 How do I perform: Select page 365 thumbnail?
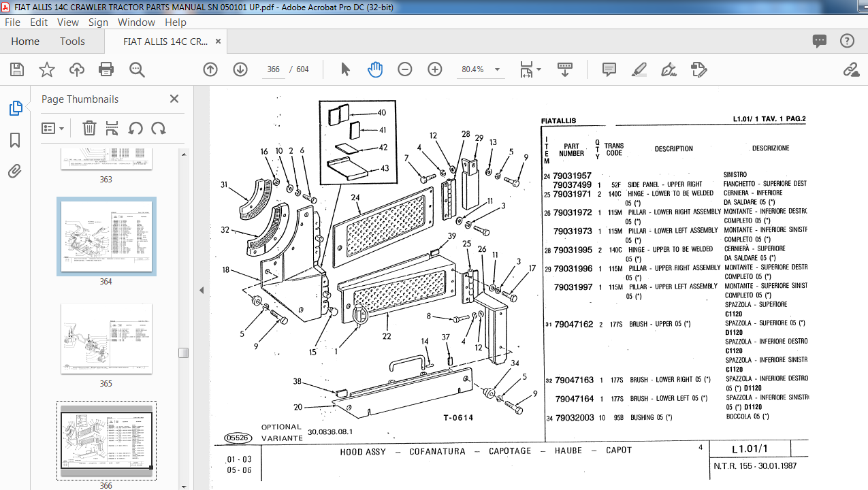click(106, 338)
